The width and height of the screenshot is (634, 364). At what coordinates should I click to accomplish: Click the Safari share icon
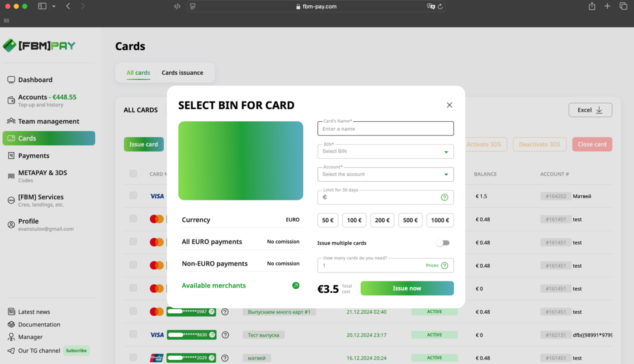[592, 6]
